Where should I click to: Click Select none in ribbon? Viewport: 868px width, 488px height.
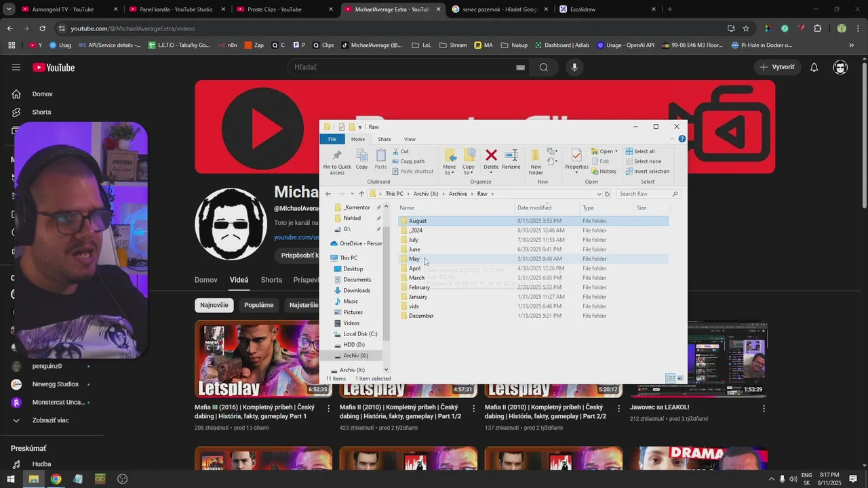point(643,161)
